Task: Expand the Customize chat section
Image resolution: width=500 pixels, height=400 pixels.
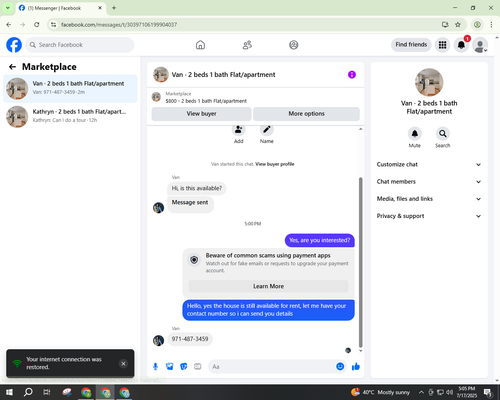Action: (429, 164)
